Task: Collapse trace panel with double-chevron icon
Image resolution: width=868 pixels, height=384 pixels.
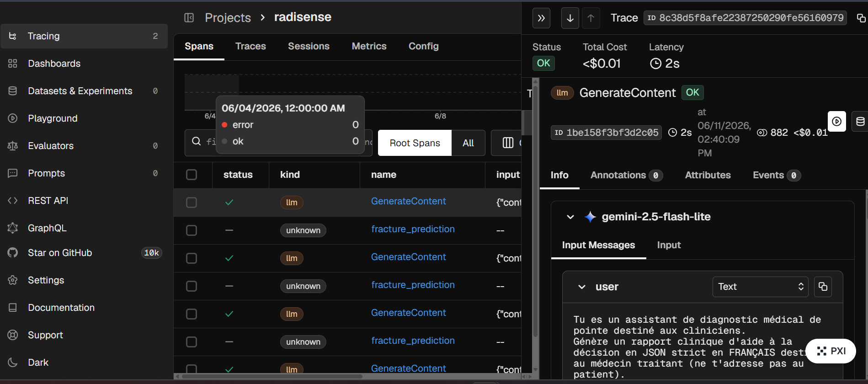Action: [541, 18]
